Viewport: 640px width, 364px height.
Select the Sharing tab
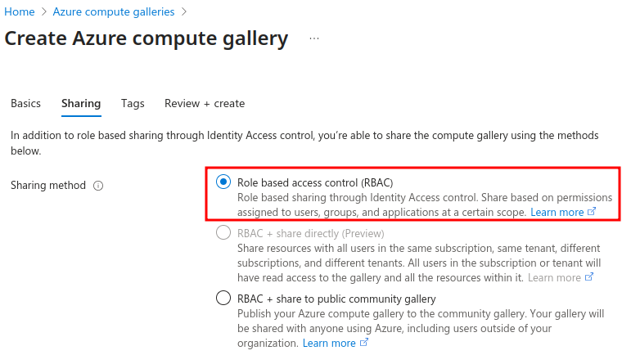click(81, 104)
